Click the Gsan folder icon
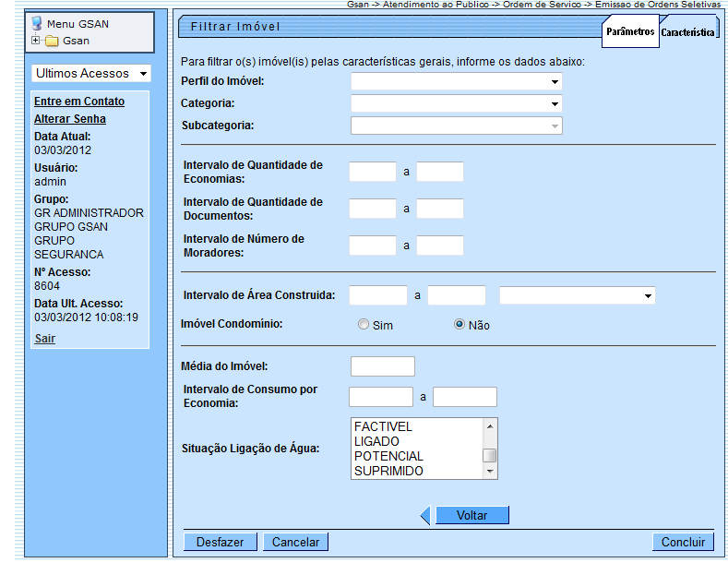The width and height of the screenshot is (728, 563). (x=52, y=41)
